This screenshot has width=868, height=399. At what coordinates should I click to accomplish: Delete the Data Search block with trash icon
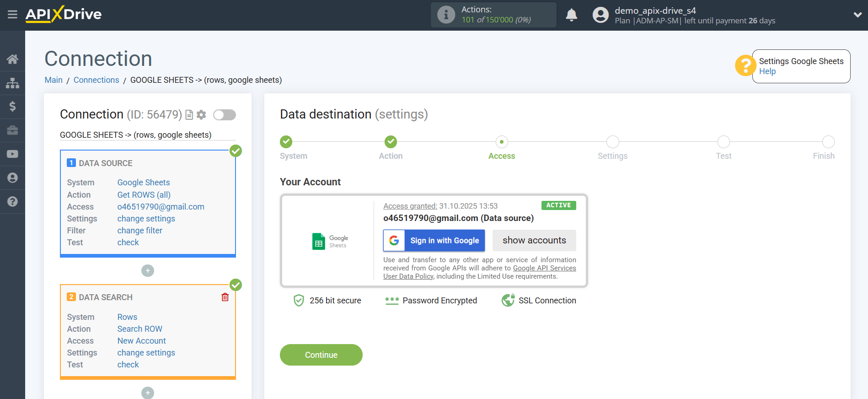point(225,297)
